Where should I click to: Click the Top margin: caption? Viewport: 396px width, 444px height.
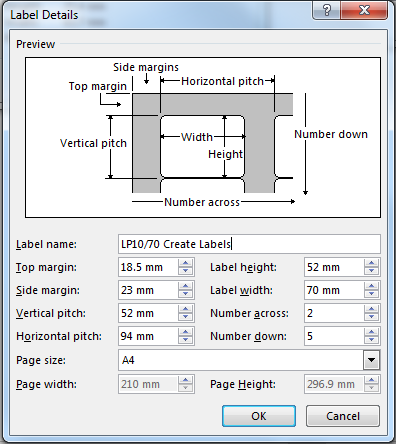click(46, 267)
